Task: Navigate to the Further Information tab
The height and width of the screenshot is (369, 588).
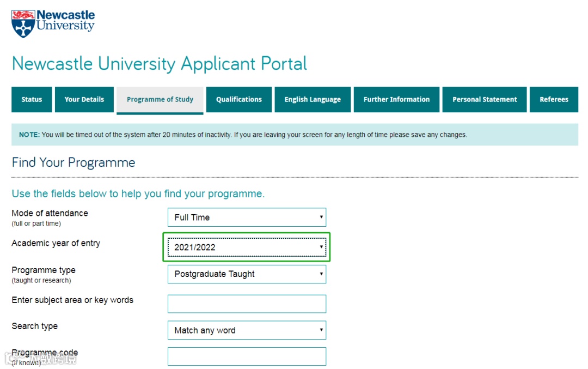Action: pyautogui.click(x=396, y=100)
